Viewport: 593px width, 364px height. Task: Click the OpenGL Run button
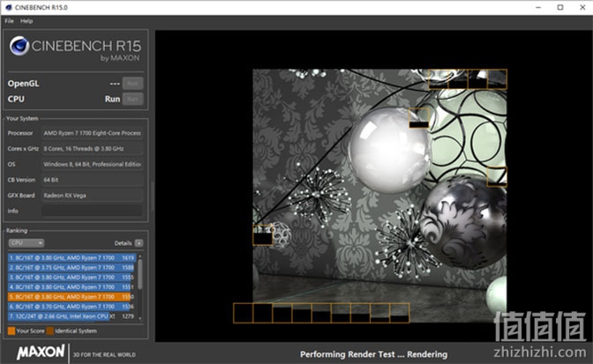pyautogui.click(x=132, y=83)
